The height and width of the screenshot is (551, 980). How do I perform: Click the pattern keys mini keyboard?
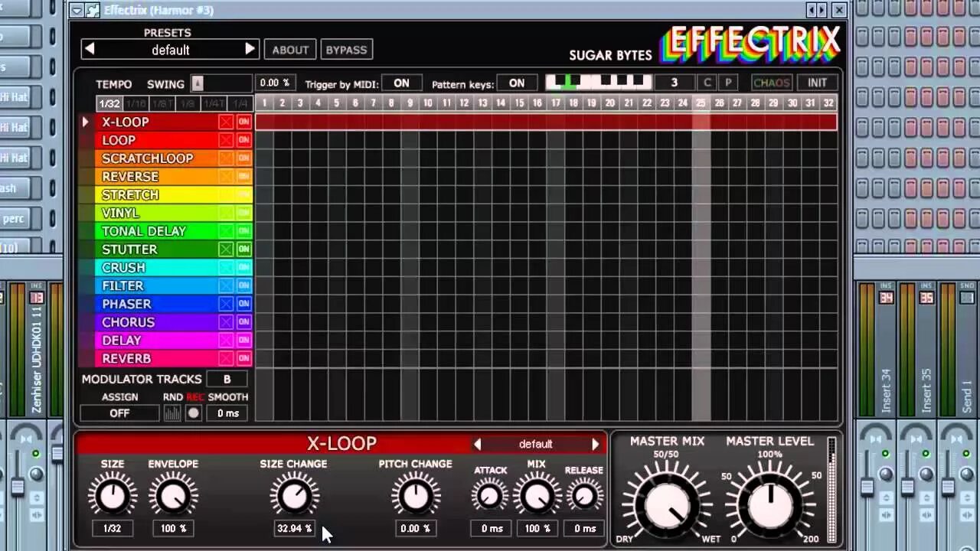(x=599, y=83)
